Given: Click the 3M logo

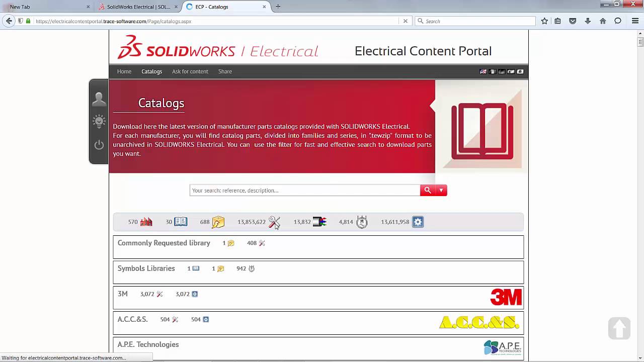Looking at the screenshot, I should coord(506,297).
